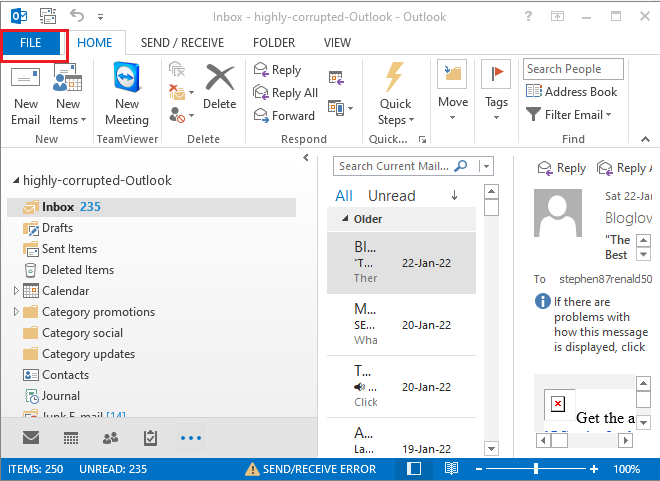This screenshot has height=481, width=660.
Task: Open more navigation options ellipsis
Action: [x=191, y=438]
